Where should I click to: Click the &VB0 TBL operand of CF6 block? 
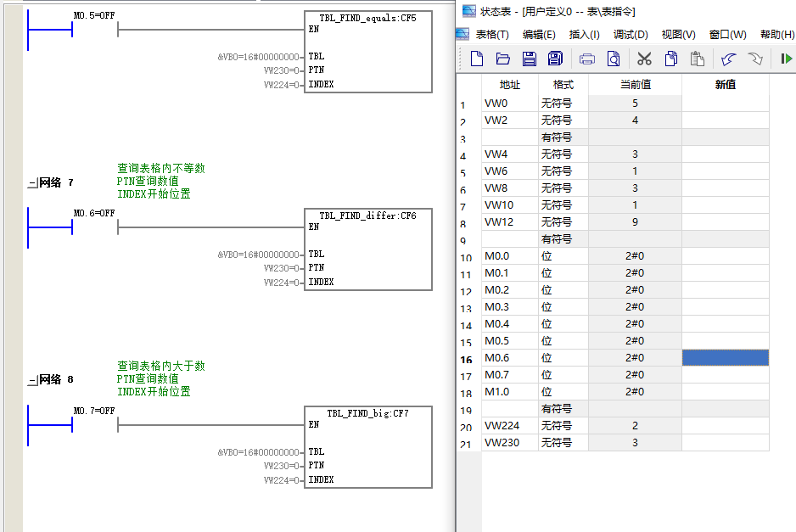click(258, 255)
